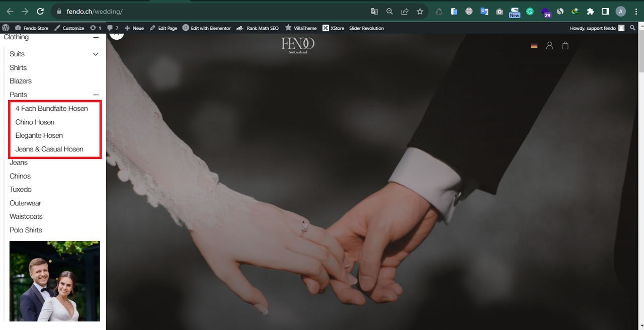This screenshot has height=330, width=644.
Task: Open the Chrome profile avatar A
Action: 621,11
